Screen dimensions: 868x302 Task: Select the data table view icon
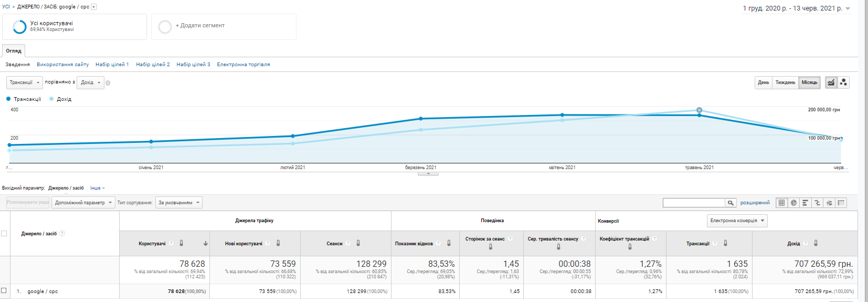781,203
